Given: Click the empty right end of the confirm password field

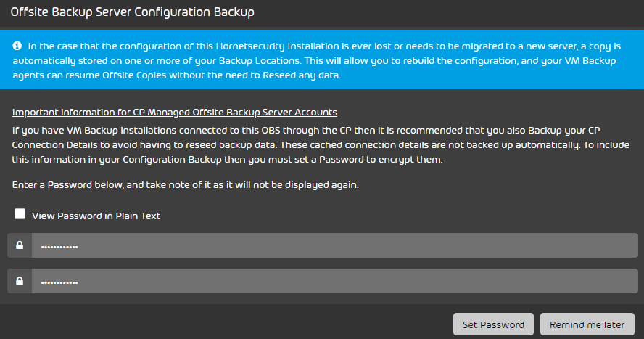Looking at the screenshot, I should coord(575,281).
